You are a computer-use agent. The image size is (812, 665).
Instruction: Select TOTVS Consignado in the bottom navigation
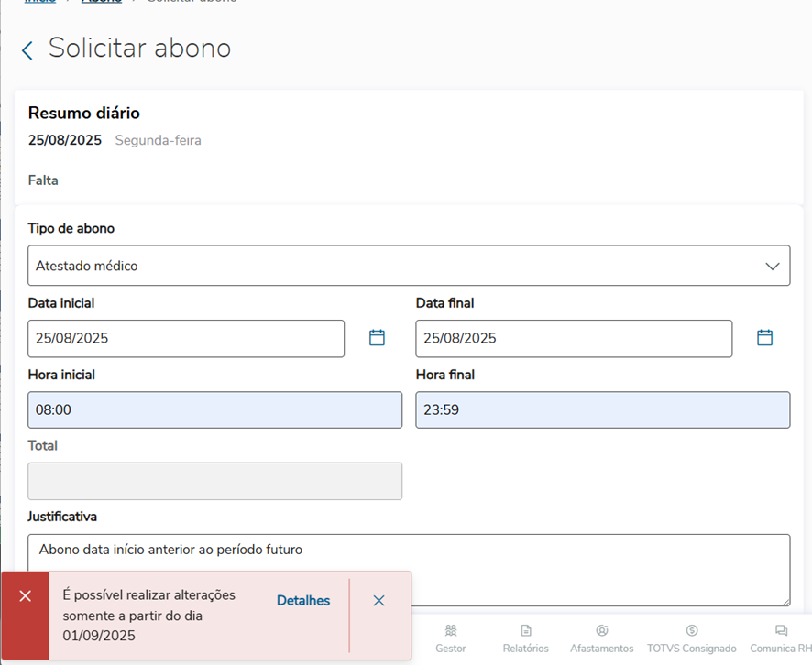point(691,638)
